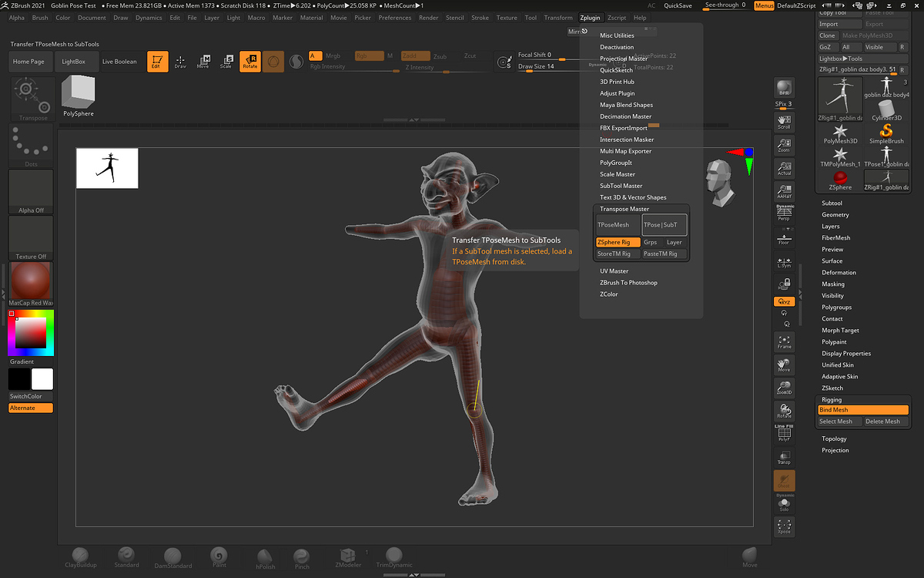
Task: Toggle PolyF line fill display
Action: (x=784, y=435)
